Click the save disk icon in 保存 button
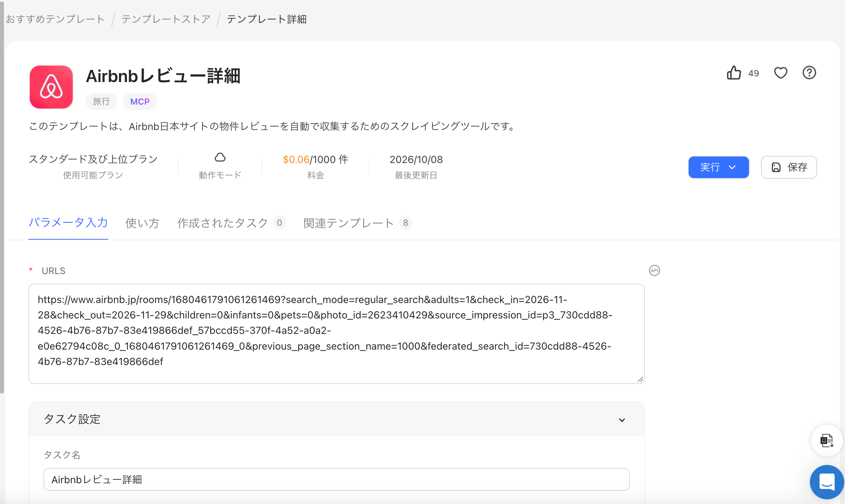Screen dimensions: 845x504 (x=776, y=167)
